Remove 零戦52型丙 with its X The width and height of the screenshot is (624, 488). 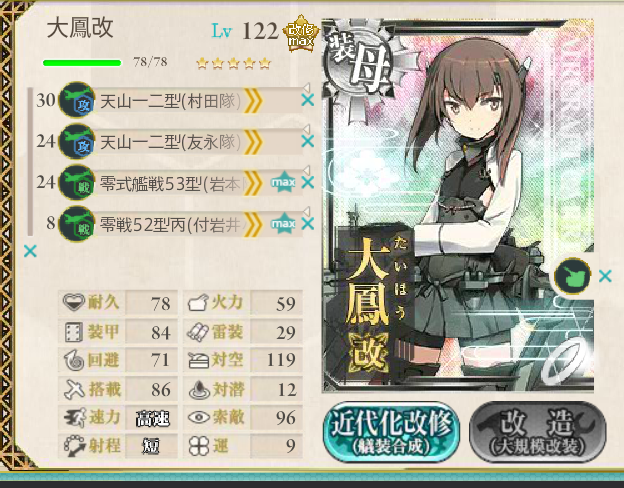click(x=308, y=224)
